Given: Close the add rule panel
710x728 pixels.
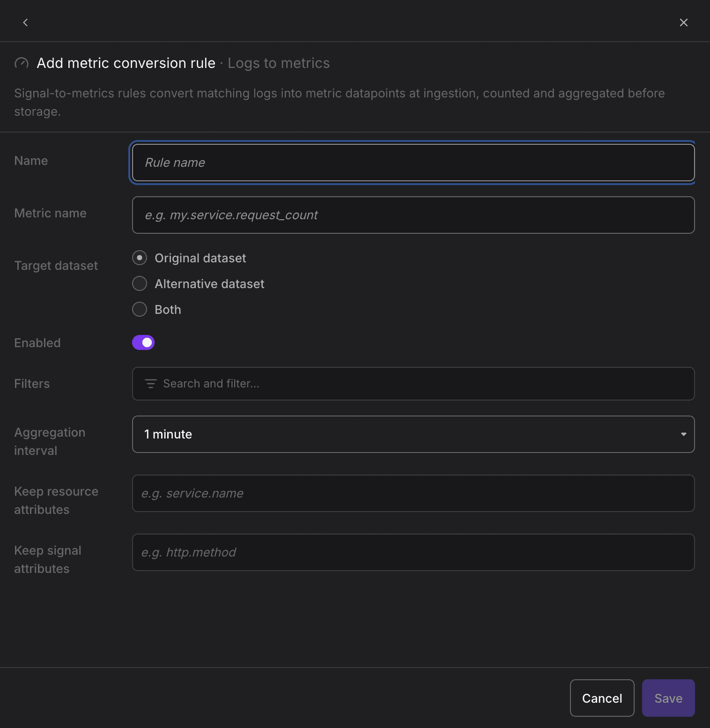Looking at the screenshot, I should point(683,22).
